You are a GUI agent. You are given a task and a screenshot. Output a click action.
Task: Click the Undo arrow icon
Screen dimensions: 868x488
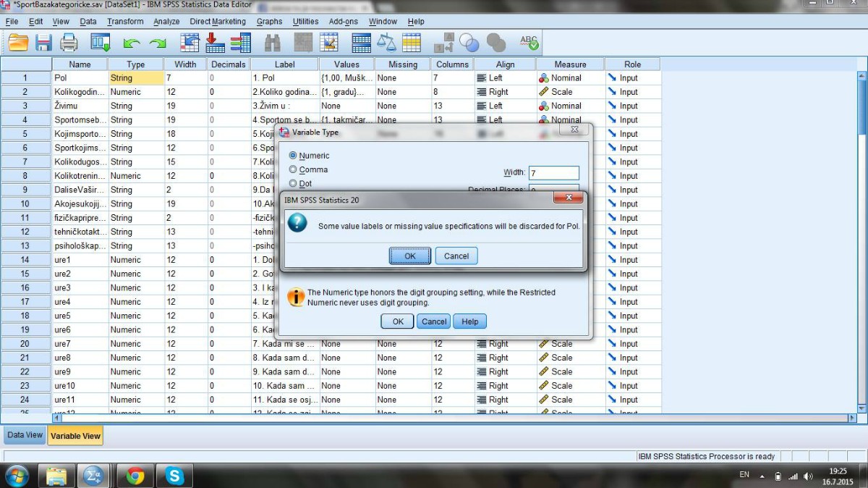pos(132,43)
